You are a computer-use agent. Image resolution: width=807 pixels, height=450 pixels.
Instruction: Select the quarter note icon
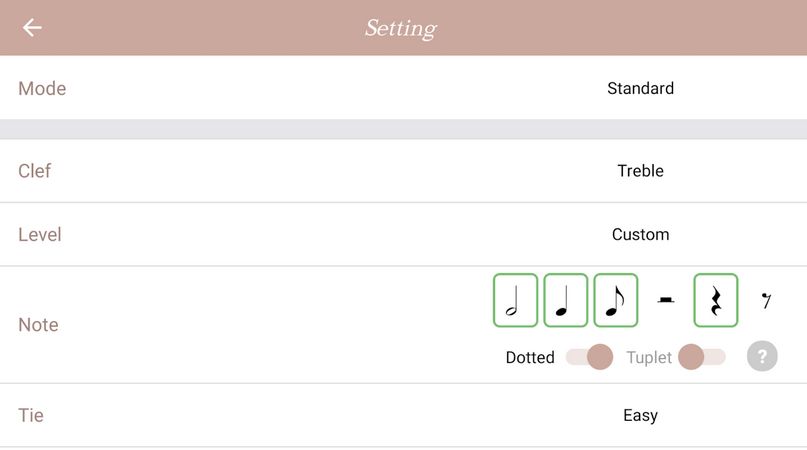coord(565,300)
